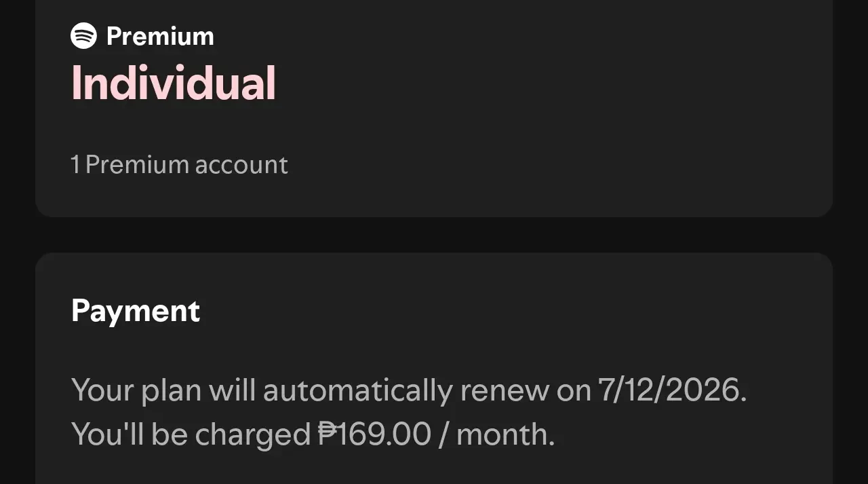Screen dimensions: 868x484
Task: Click the word "automatically" in renewal notice
Action: tap(357, 391)
